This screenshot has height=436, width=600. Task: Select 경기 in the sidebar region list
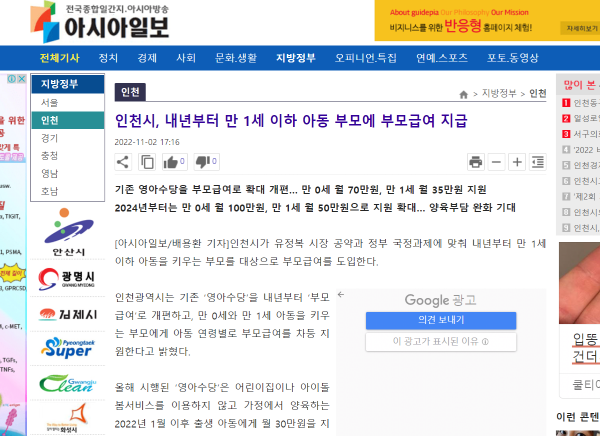pos(68,138)
